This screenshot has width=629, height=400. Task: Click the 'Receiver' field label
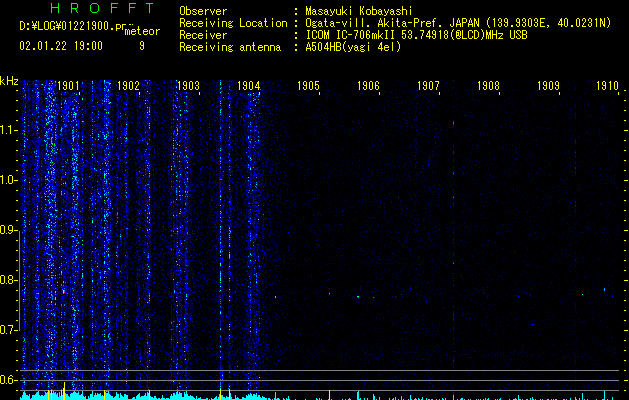pyautogui.click(x=203, y=35)
